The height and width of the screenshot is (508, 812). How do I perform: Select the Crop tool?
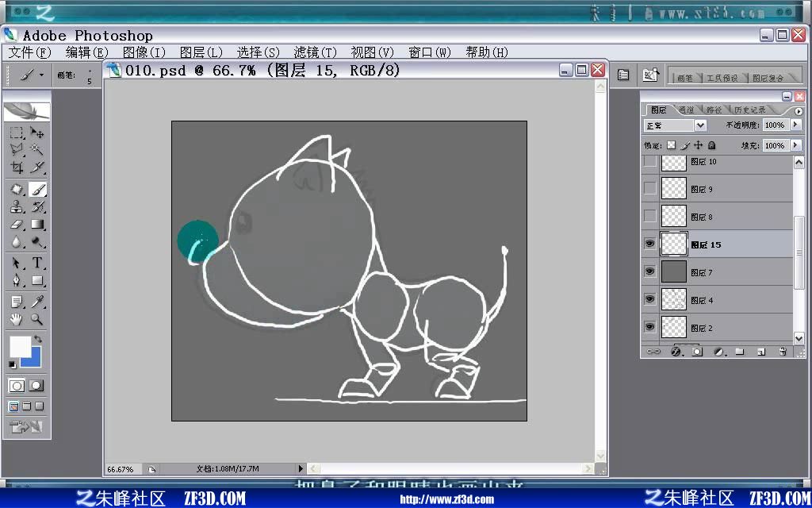pyautogui.click(x=17, y=167)
